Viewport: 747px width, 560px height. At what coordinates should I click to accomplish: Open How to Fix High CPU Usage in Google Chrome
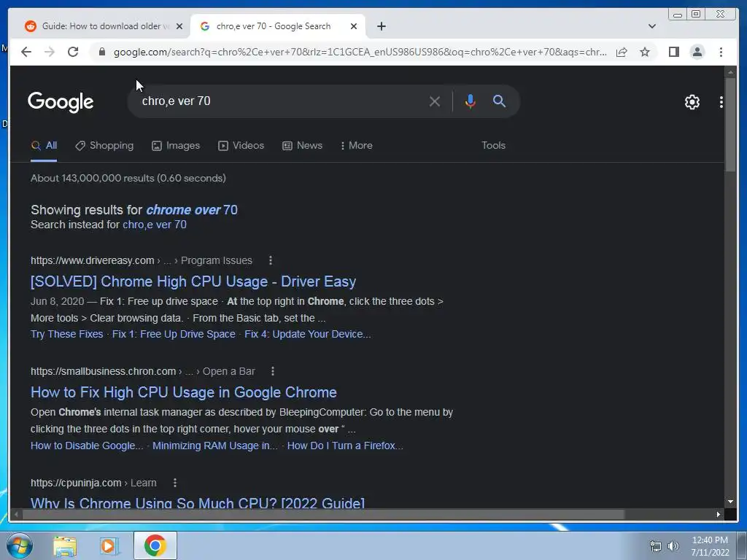click(x=183, y=392)
